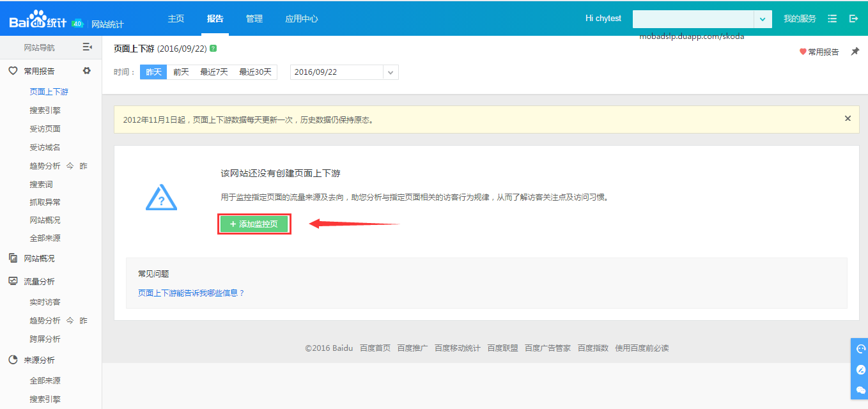Image resolution: width=868 pixels, height=409 pixels.
Task: Open the date picker dropdown arrow
Action: [391, 72]
